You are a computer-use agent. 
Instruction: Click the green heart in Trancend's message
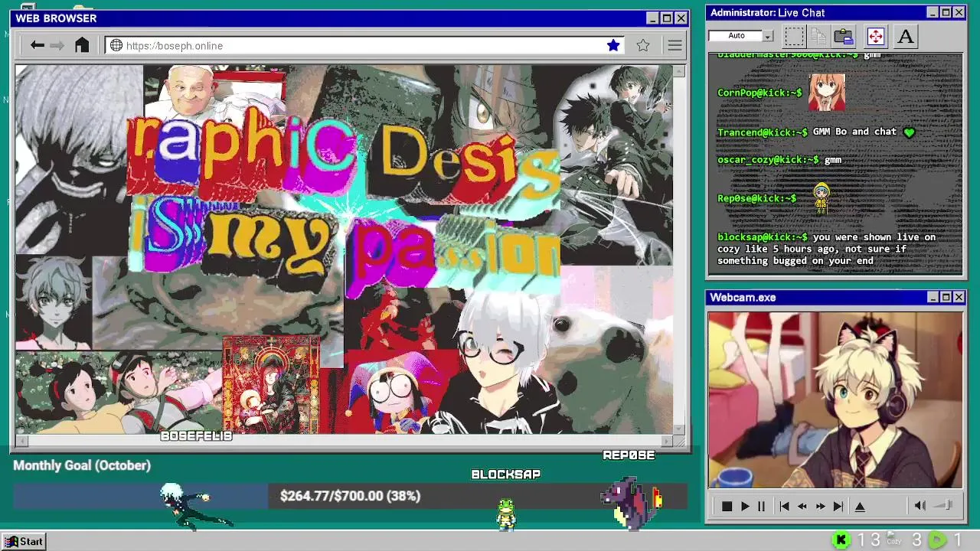tap(909, 132)
